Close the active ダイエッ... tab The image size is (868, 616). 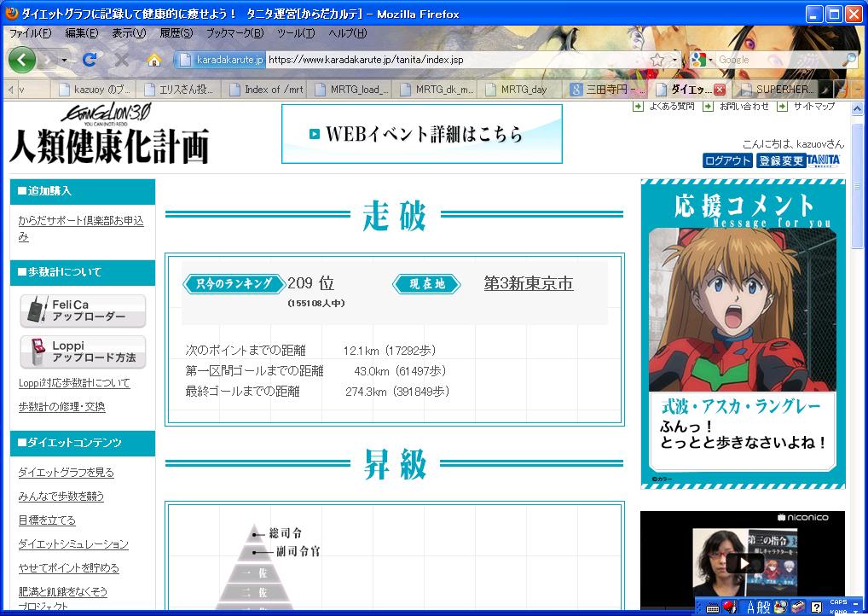(719, 90)
